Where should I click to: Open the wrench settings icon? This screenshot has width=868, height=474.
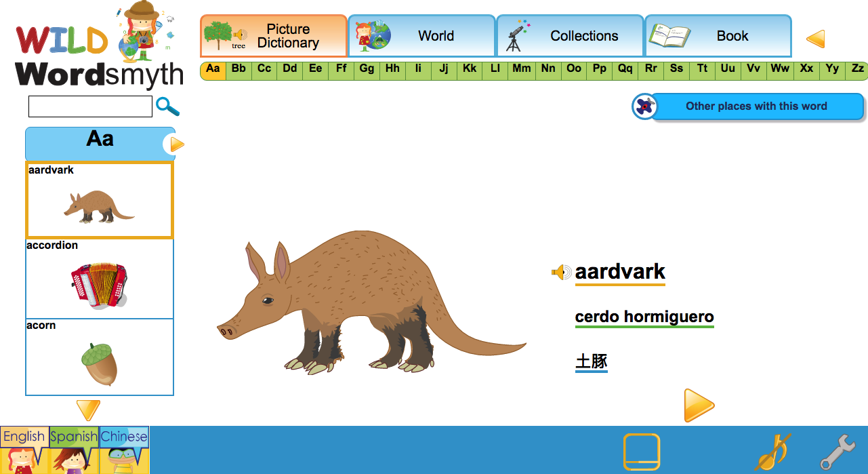pos(838,452)
